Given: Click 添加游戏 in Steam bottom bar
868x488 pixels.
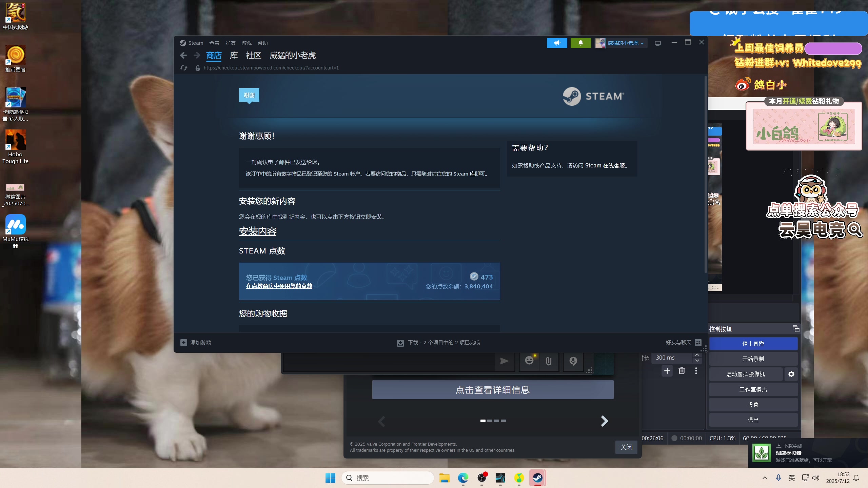Looking at the screenshot, I should (201, 343).
